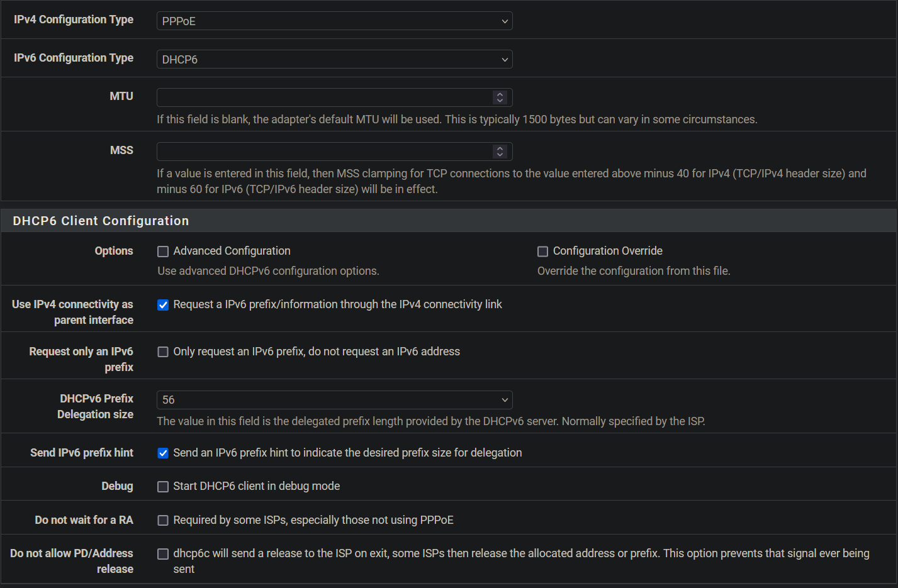Viewport: 898px width, 588px height.
Task: Check Only request an IPv6 prefix
Action: pyautogui.click(x=163, y=352)
